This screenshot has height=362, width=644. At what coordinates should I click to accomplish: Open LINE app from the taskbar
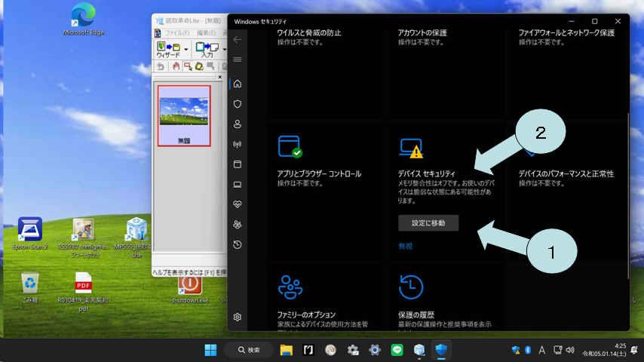click(x=397, y=350)
